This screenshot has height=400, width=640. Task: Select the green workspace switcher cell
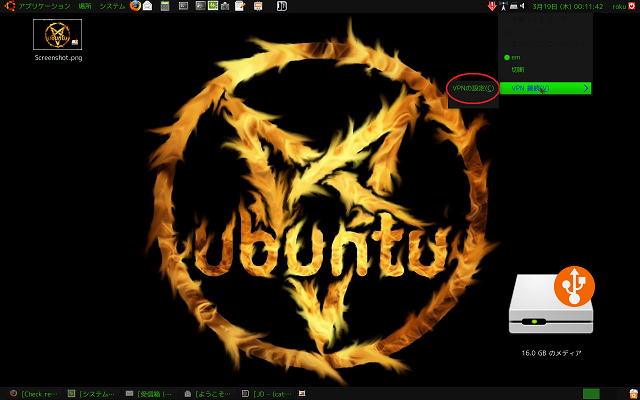click(591, 394)
